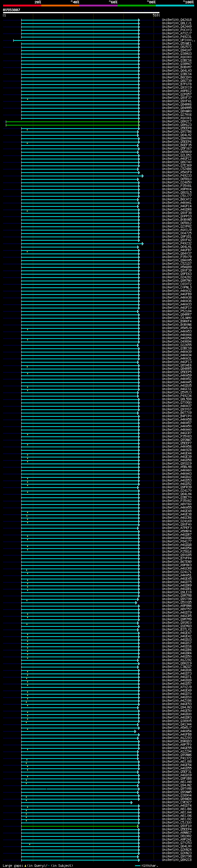
Task: Open hit UniRef100_Q5EEP8
Action: pyautogui.click(x=176, y=128)
